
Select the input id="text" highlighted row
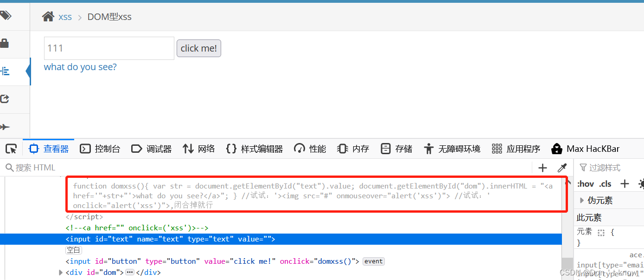point(281,239)
